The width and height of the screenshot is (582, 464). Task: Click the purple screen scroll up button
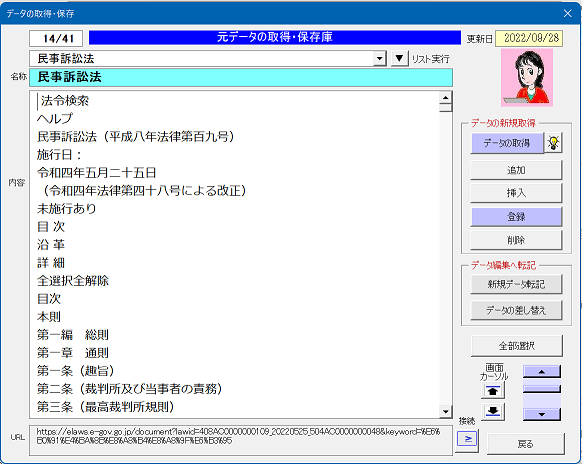[542, 371]
